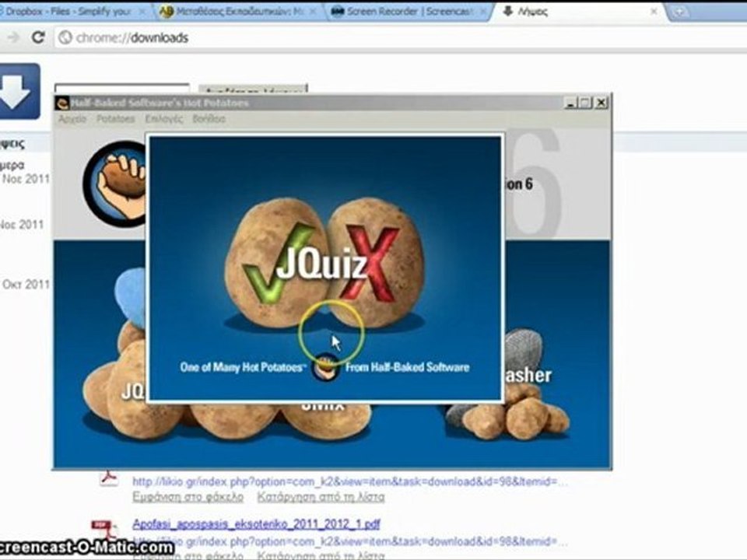Close the Hot Potatoes window

601,103
